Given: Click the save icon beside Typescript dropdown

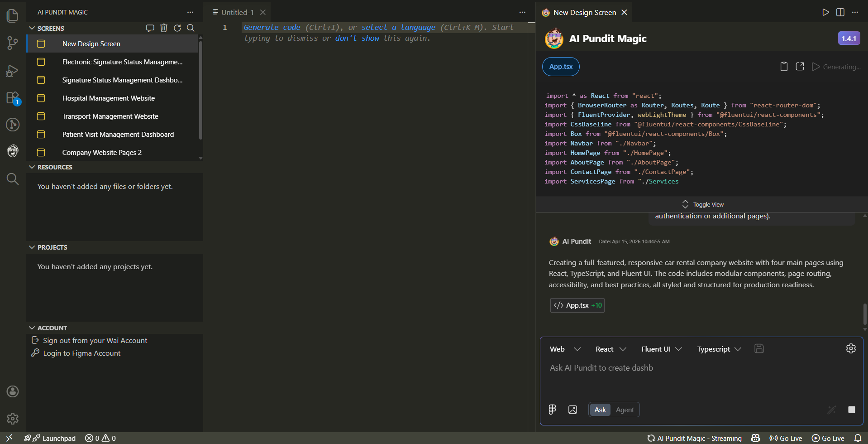Looking at the screenshot, I should point(759,348).
